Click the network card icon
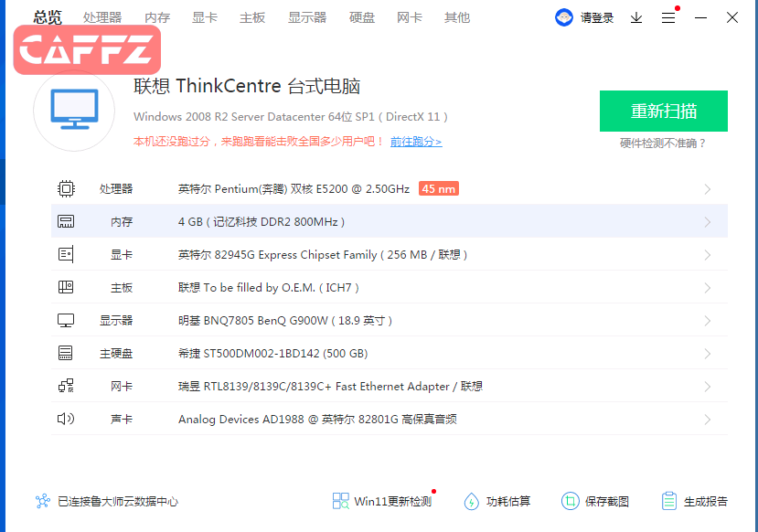Screen dimensions: 758x532 66,387
